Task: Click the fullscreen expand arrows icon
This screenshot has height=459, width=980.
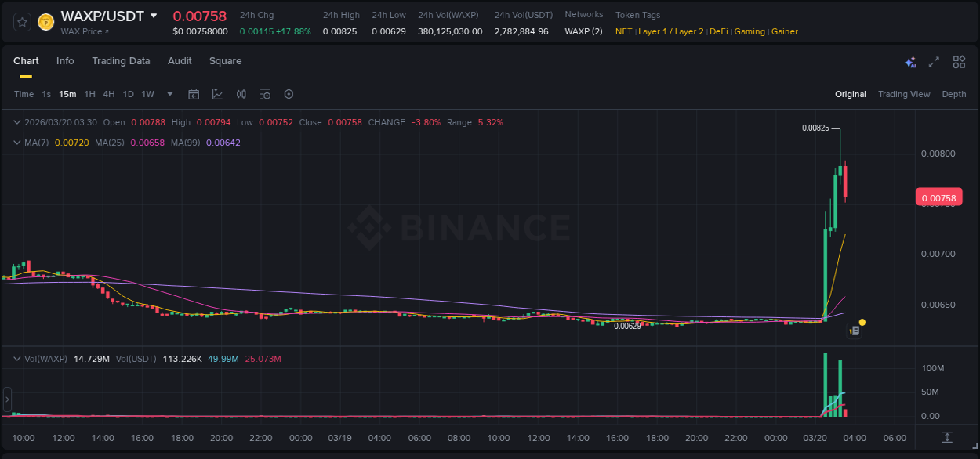Action: pyautogui.click(x=934, y=61)
